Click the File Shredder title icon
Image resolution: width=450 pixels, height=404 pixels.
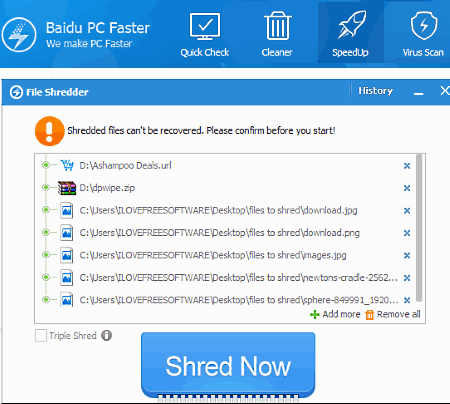coord(16,92)
